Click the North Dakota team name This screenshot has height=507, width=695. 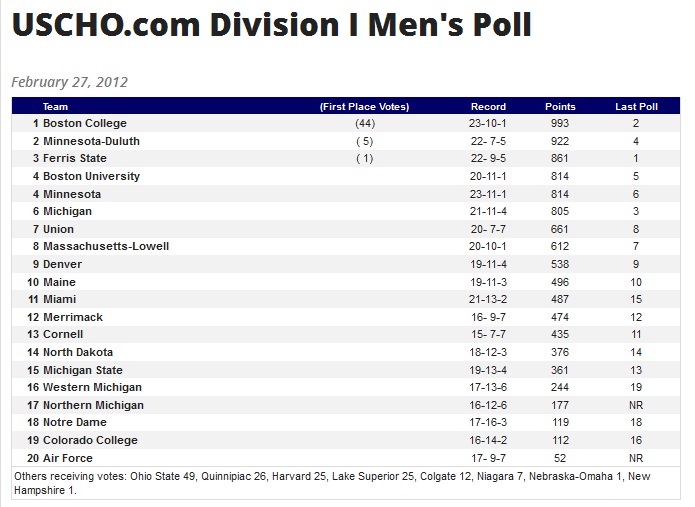coord(78,352)
